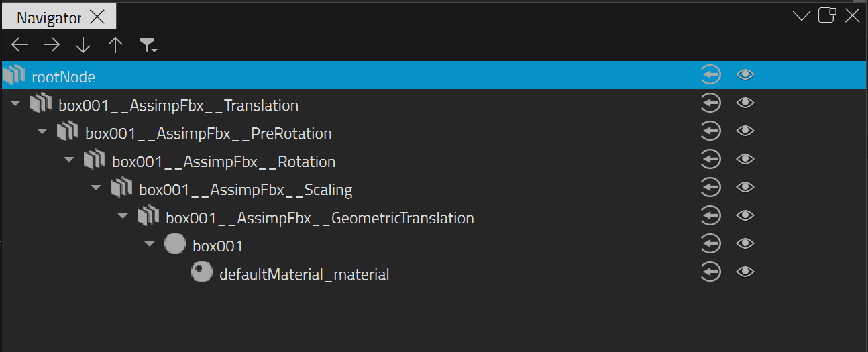Hide defaultMaterial_material using eye icon
The width and height of the screenshot is (868, 352).
coord(745,272)
